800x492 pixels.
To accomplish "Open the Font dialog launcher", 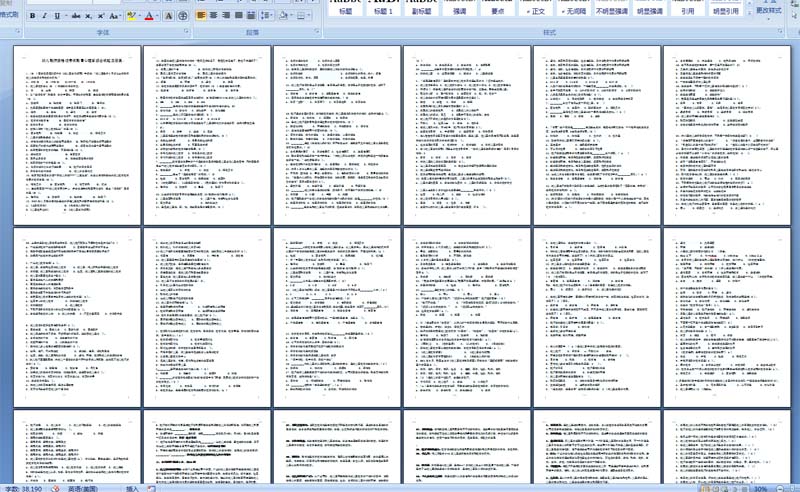I will pyautogui.click(x=186, y=32).
